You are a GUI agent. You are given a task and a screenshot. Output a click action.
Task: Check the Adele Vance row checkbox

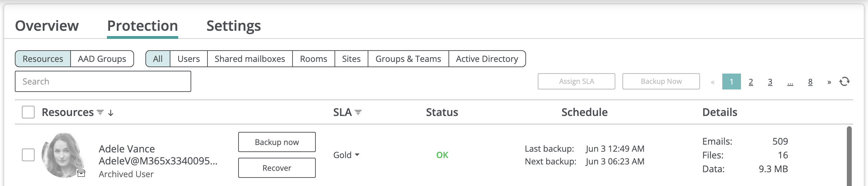(28, 155)
